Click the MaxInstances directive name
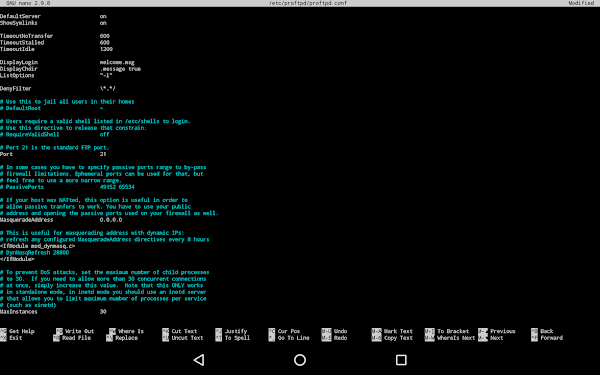The width and height of the screenshot is (600, 375). pyautogui.click(x=19, y=312)
